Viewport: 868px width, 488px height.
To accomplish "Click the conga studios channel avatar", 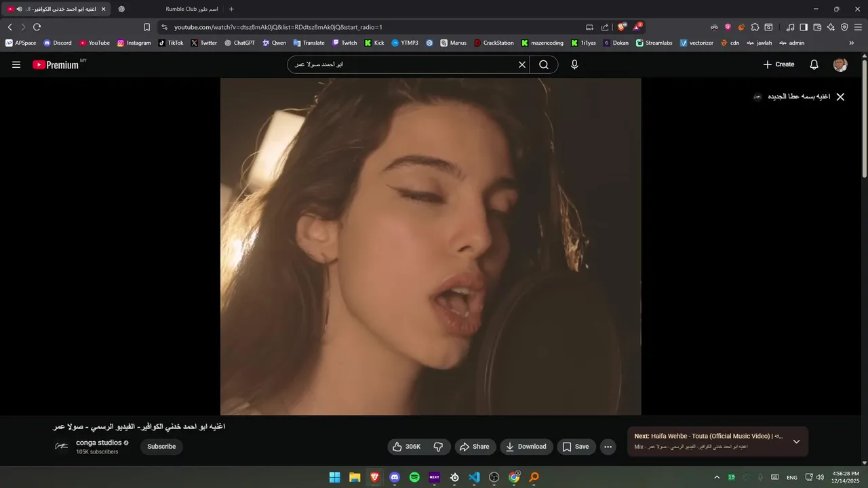I will pos(62,446).
